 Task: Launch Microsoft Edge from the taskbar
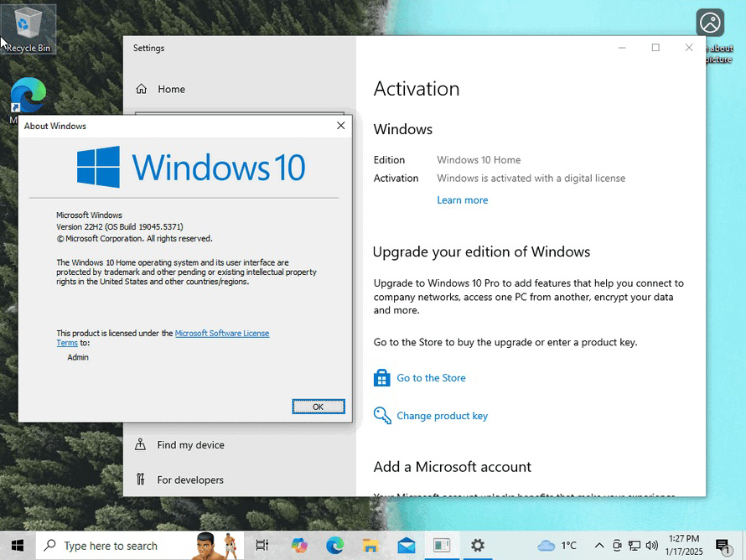coord(335,546)
